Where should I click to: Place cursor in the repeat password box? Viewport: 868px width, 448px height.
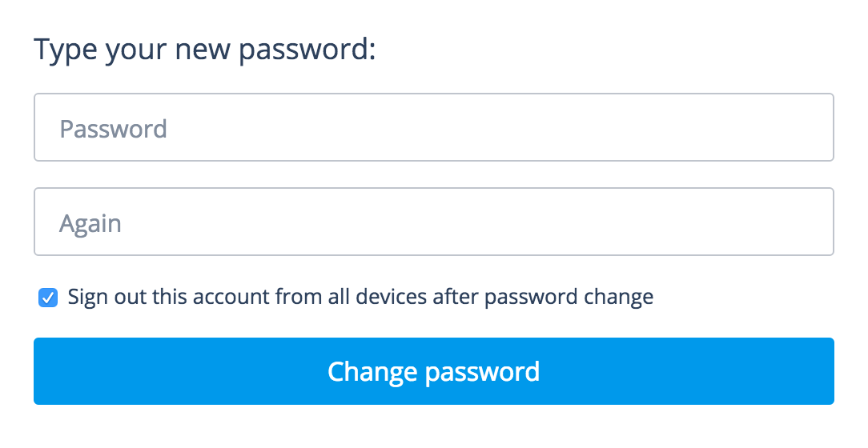coord(433,222)
